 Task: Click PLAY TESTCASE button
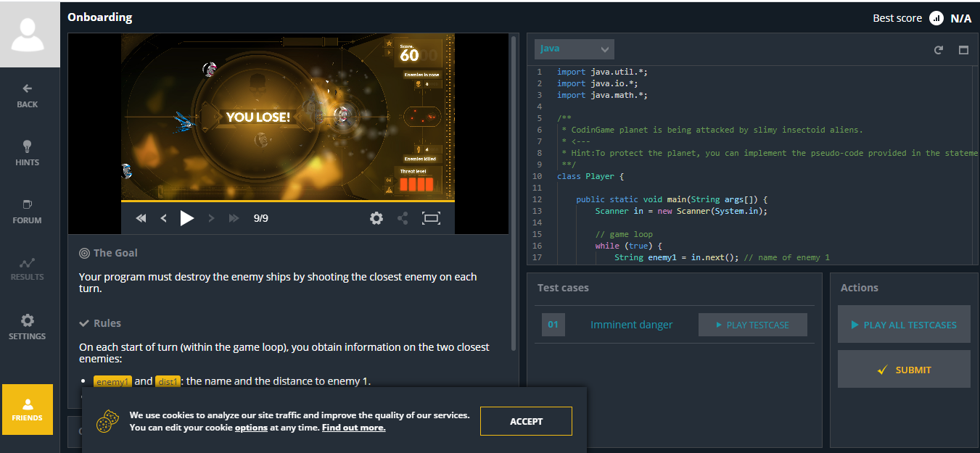753,325
